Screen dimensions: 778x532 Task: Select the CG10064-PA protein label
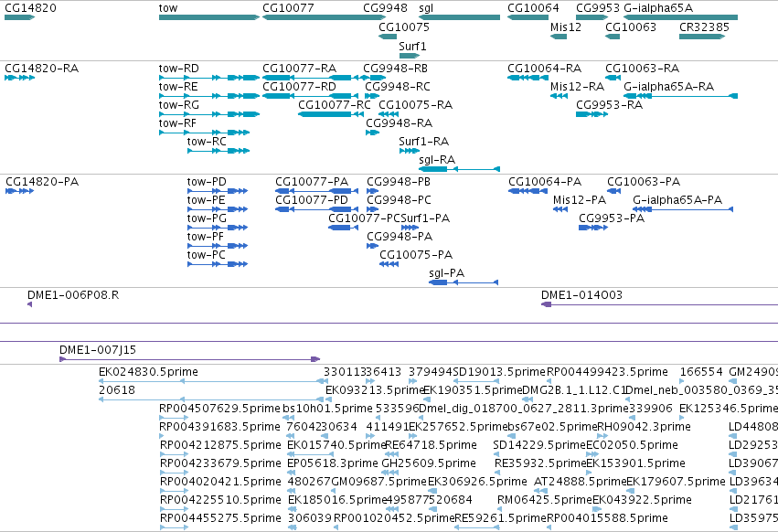click(x=545, y=182)
